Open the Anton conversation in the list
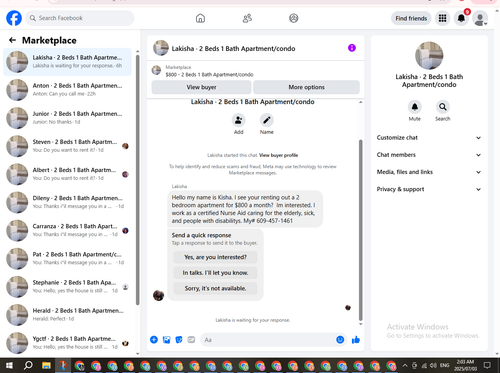 [68, 90]
